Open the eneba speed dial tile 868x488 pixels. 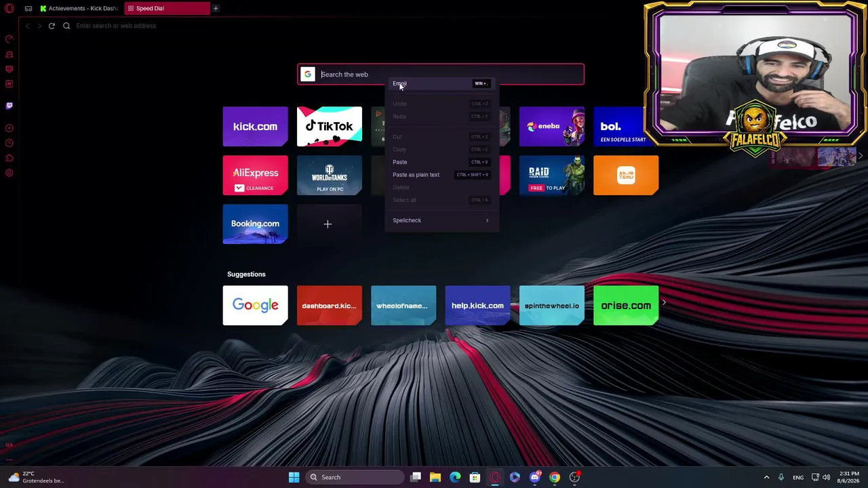click(x=552, y=126)
